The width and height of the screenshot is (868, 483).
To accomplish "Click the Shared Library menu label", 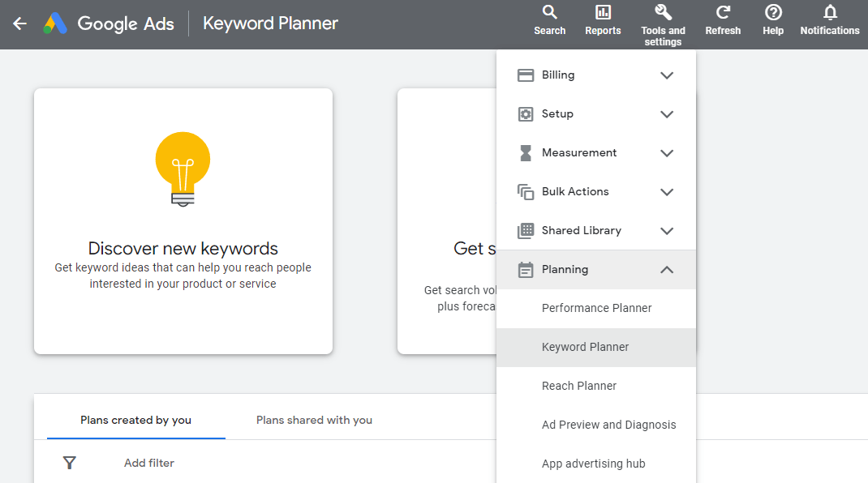I will [x=582, y=230].
